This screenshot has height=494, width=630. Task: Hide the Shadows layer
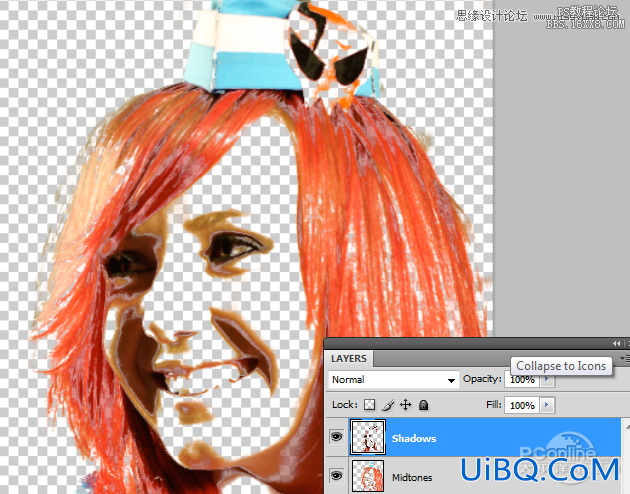click(x=337, y=437)
